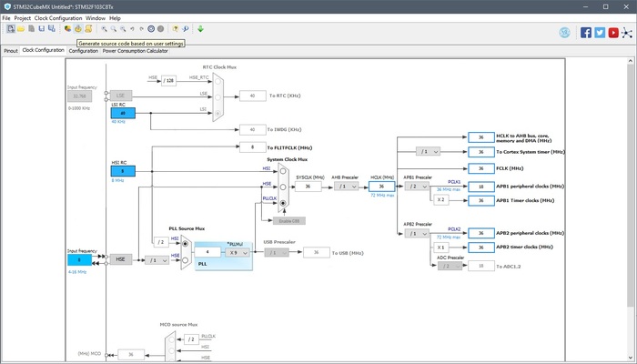This screenshot has width=637, height=364.
Task: Click the ST network star icon
Action: [x=627, y=33]
